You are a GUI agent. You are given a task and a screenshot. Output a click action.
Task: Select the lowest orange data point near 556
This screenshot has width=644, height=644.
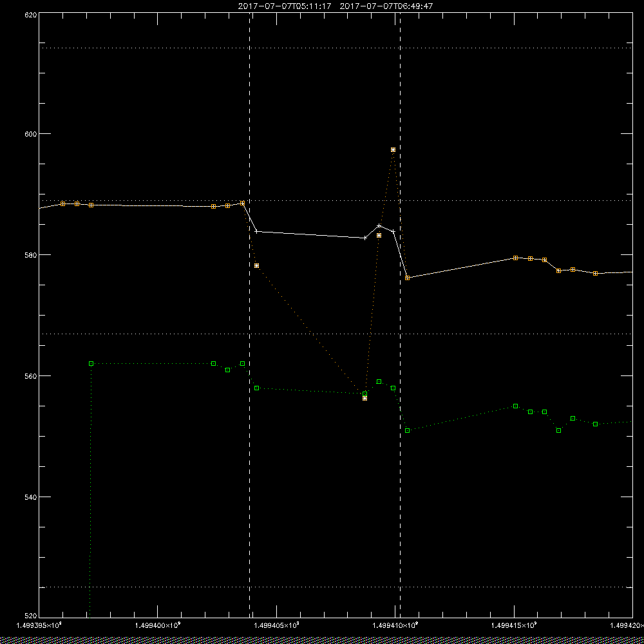pyautogui.click(x=365, y=398)
